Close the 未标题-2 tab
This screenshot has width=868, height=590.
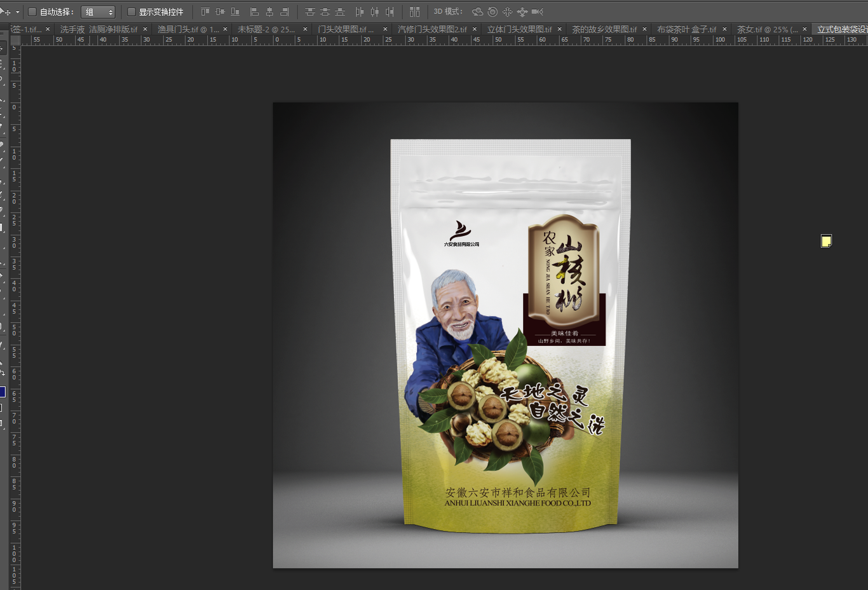(x=305, y=29)
